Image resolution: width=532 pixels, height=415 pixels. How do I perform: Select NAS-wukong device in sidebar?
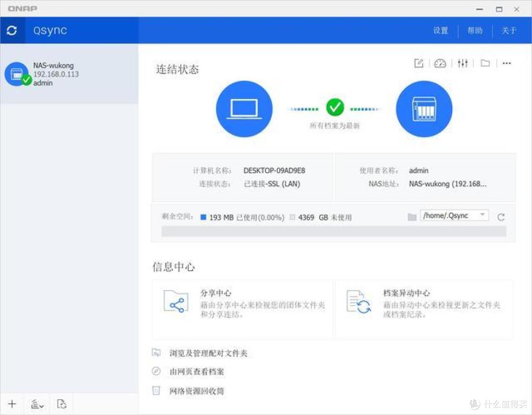(x=69, y=74)
